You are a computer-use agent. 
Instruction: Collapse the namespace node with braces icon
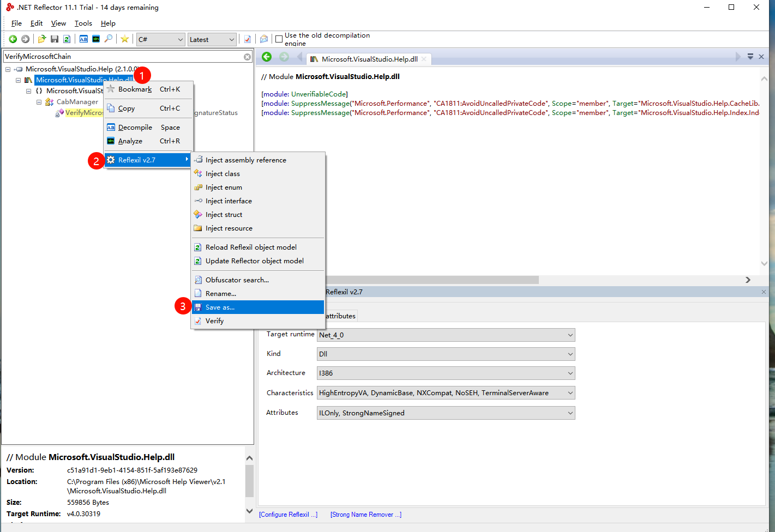(x=28, y=91)
